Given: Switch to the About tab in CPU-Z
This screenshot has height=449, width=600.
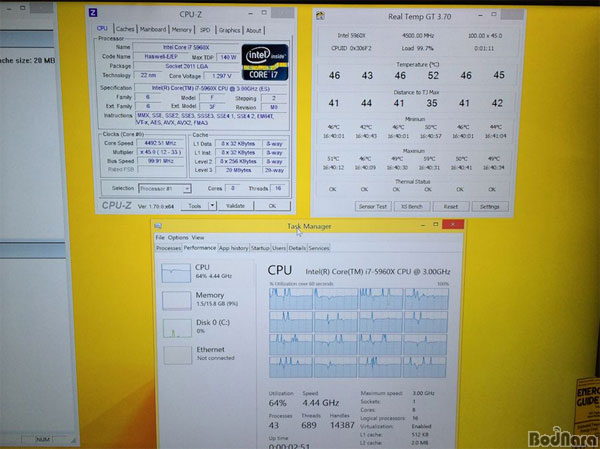Looking at the screenshot, I should [x=254, y=31].
